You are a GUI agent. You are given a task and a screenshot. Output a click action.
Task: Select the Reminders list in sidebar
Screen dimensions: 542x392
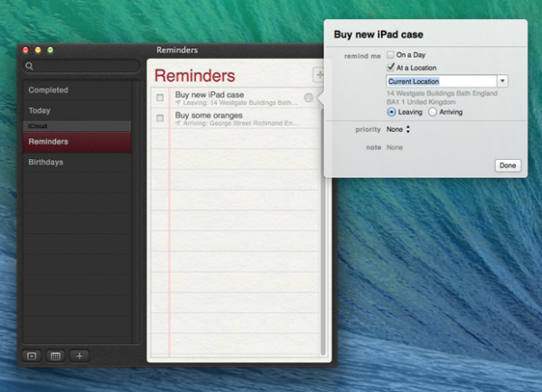click(77, 142)
